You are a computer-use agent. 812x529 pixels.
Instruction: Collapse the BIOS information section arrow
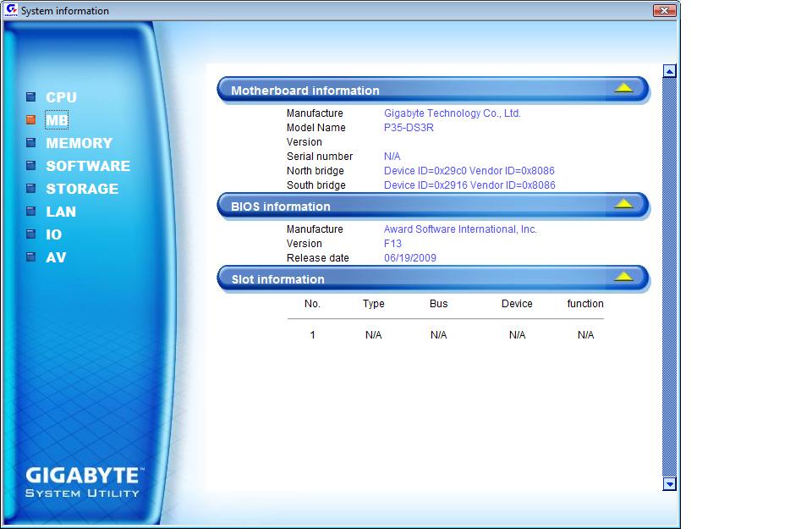pos(623,204)
